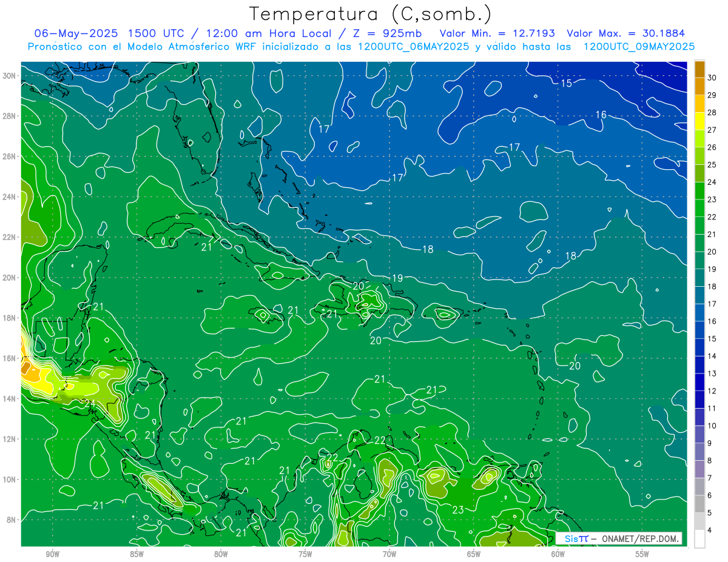Viewport: 728px width, 562px height.
Task: Click the color bar value '30'
Action: pos(712,77)
